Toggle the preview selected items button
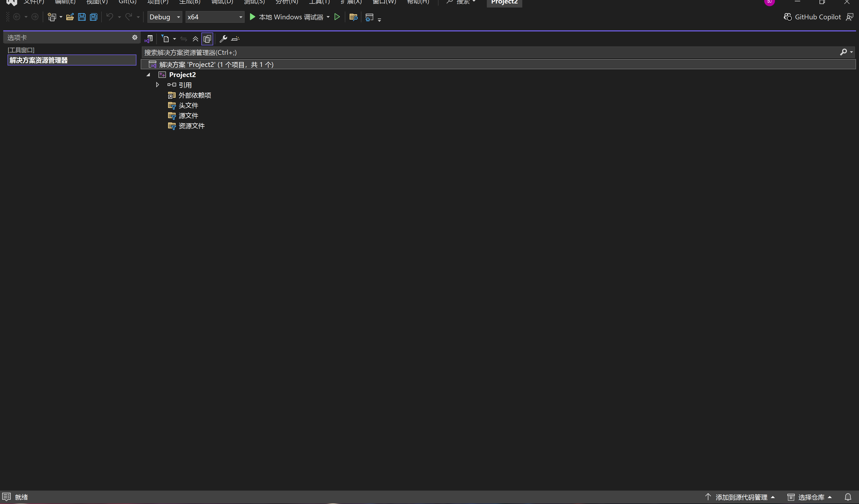The height and width of the screenshot is (504, 859). (235, 39)
